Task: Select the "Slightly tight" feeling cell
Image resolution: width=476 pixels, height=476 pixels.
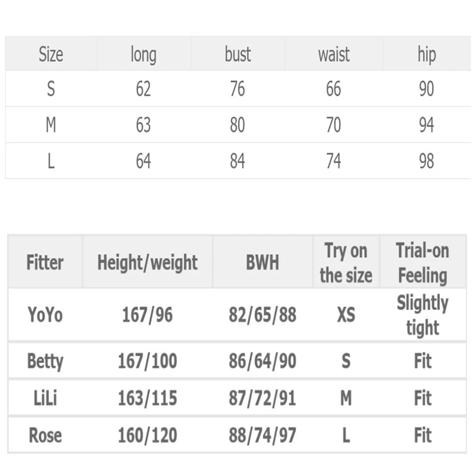Action: tap(422, 315)
